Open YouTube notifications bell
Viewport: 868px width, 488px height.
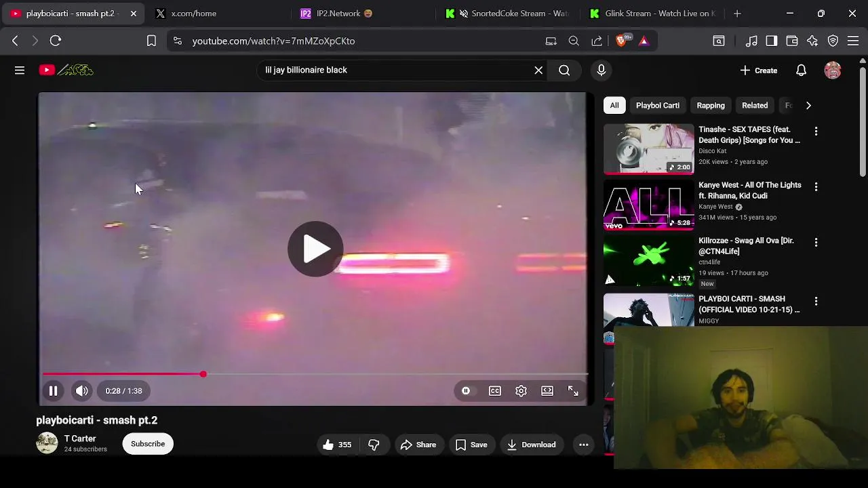click(x=801, y=70)
